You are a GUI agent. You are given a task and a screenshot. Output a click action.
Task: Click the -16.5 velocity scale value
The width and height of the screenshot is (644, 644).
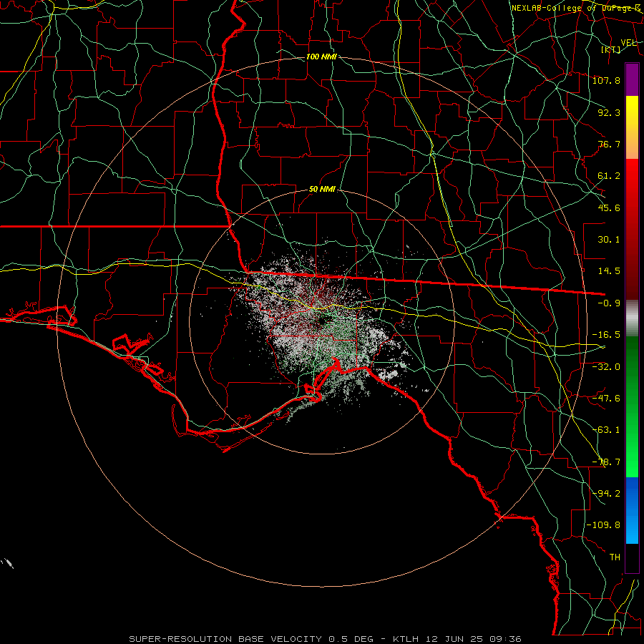606,335
